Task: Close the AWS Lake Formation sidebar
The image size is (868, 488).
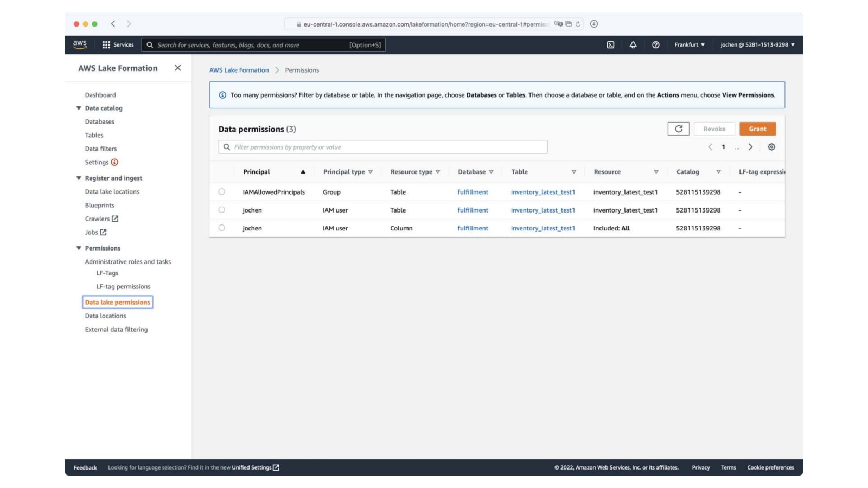Action: pyautogui.click(x=177, y=68)
